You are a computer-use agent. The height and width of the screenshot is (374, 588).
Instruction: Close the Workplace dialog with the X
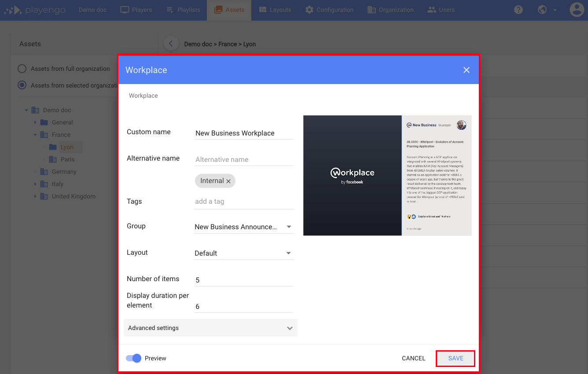click(x=467, y=70)
